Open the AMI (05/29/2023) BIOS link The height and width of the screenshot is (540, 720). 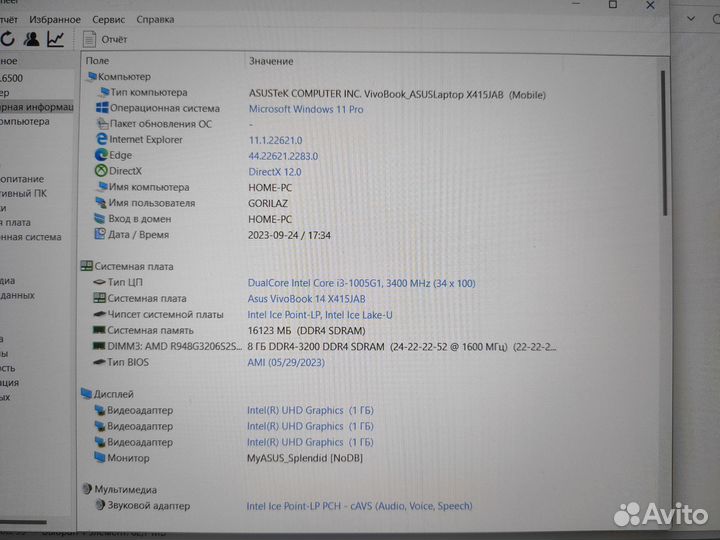point(286,362)
